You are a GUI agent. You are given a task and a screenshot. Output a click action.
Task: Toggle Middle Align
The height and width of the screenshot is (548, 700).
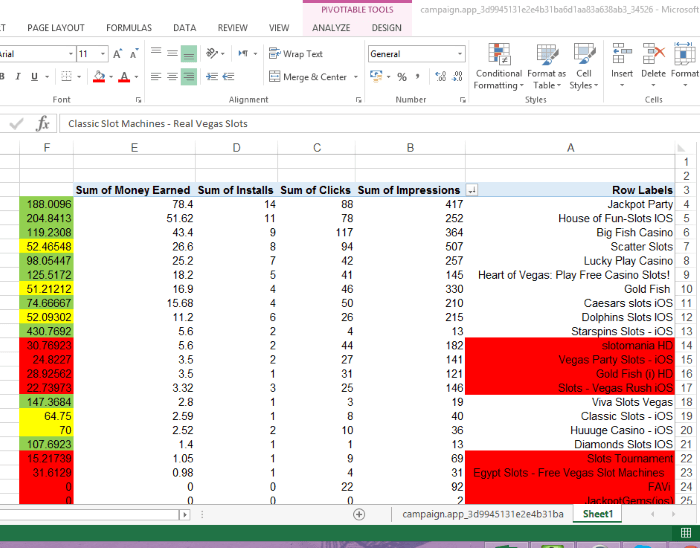click(172, 54)
